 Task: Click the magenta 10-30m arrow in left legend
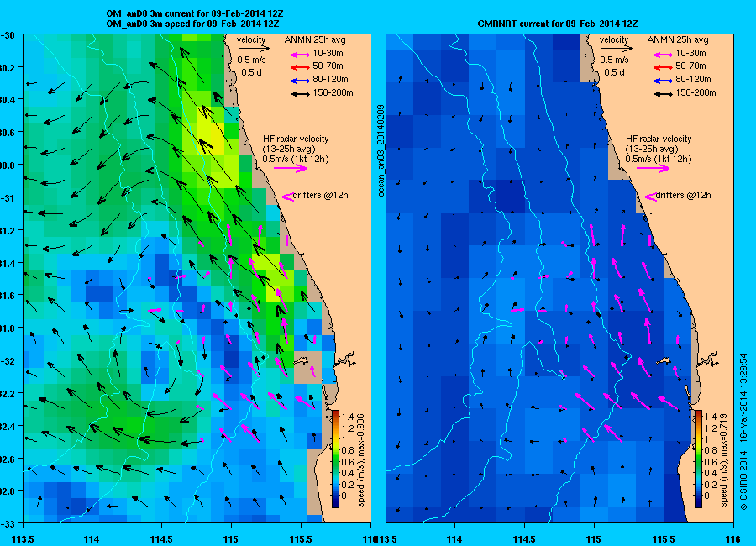(x=301, y=55)
